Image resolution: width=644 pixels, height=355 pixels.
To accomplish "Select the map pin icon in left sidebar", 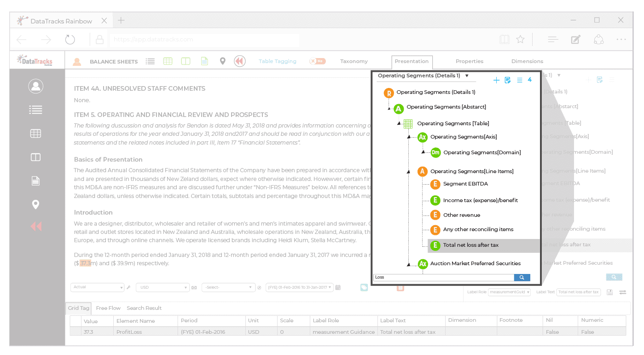I will [x=35, y=204].
